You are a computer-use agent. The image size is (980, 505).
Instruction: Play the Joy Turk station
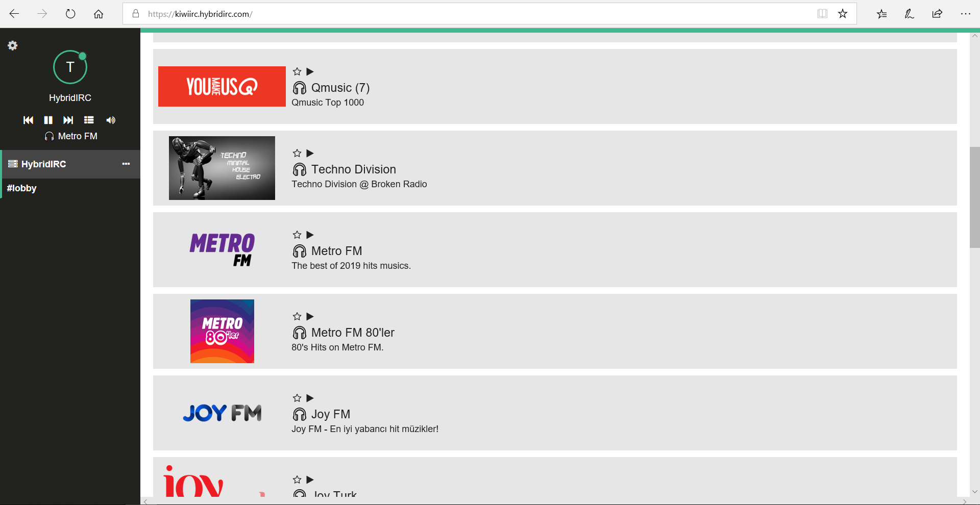coord(310,479)
